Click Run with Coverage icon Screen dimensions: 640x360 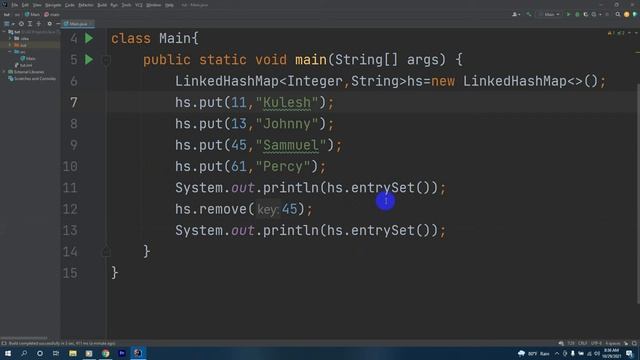586,14
